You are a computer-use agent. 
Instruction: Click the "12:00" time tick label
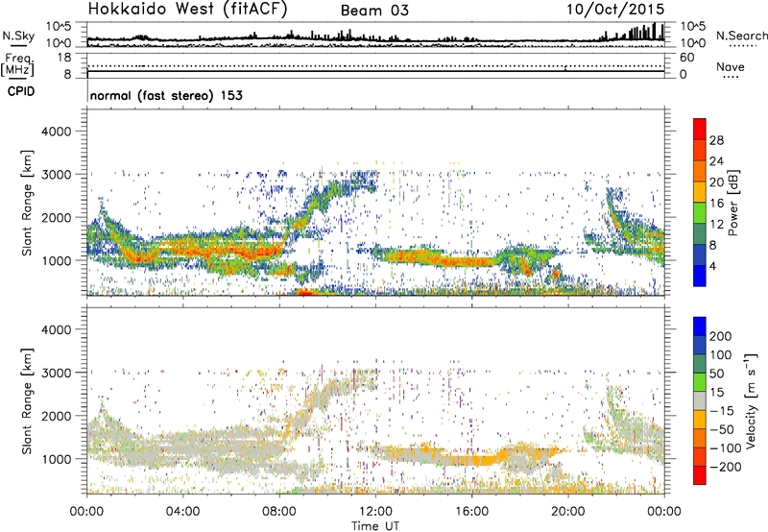pos(375,512)
